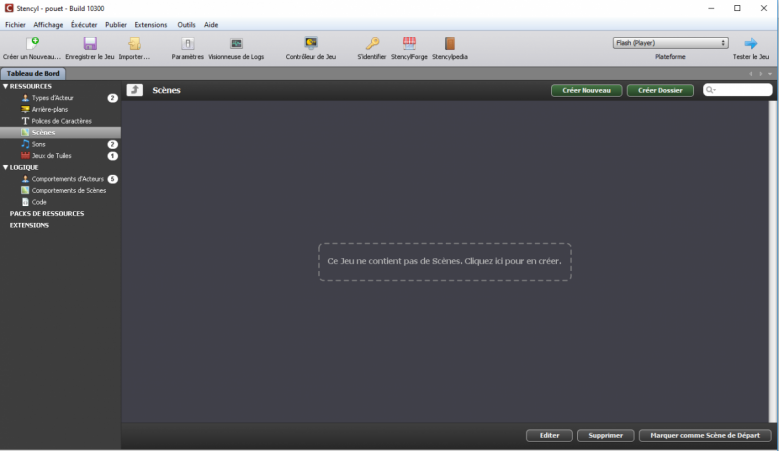This screenshot has width=779, height=451.
Task: Click Marquer comme Scène de Départ
Action: [x=705, y=436]
